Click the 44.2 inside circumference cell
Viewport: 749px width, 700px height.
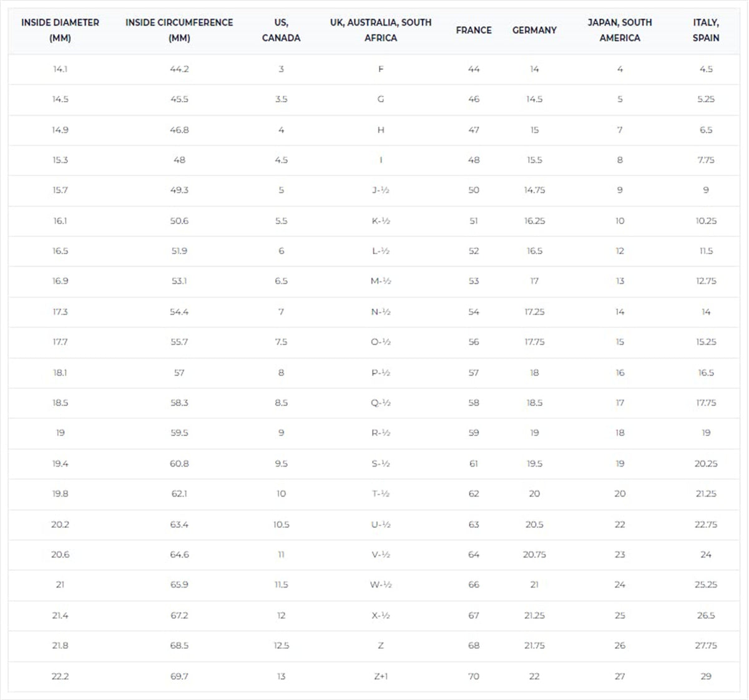(179, 69)
